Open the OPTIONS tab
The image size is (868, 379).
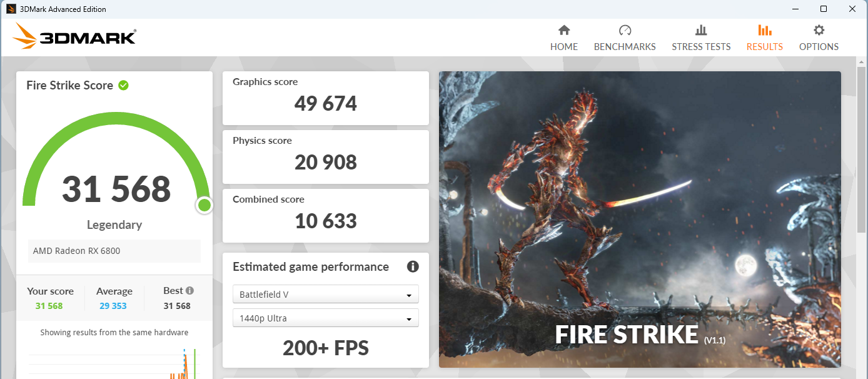tap(819, 38)
